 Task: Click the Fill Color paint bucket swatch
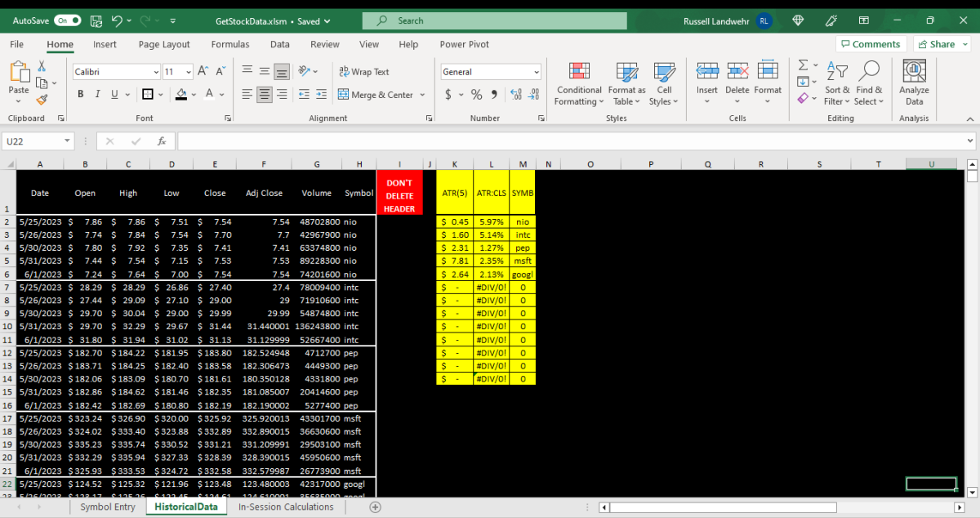(181, 95)
